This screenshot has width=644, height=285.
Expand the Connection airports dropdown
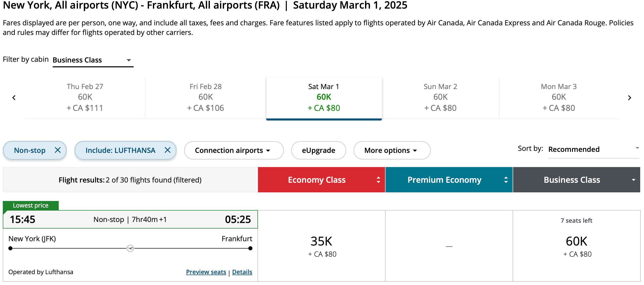234,150
